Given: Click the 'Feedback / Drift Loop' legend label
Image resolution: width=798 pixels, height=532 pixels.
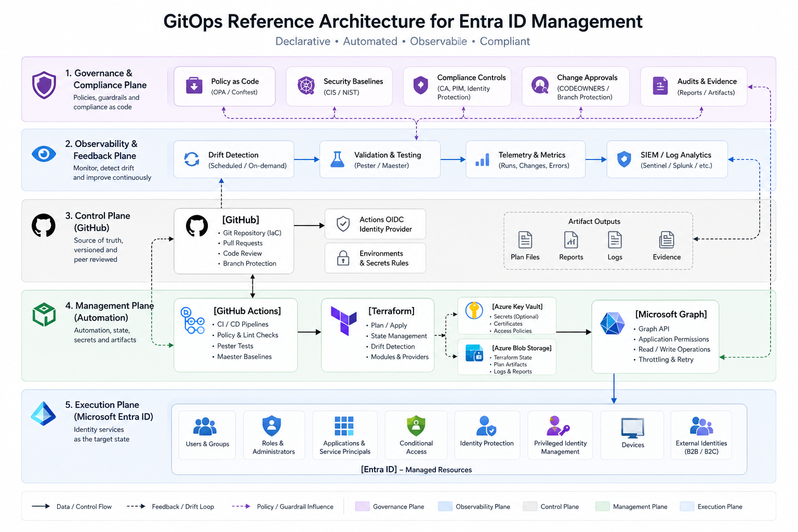Looking at the screenshot, I should coord(183,507).
